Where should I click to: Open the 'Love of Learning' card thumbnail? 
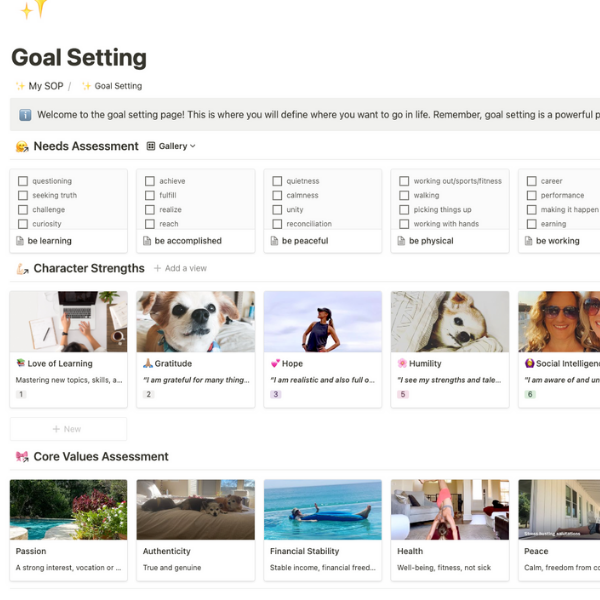coord(68,321)
